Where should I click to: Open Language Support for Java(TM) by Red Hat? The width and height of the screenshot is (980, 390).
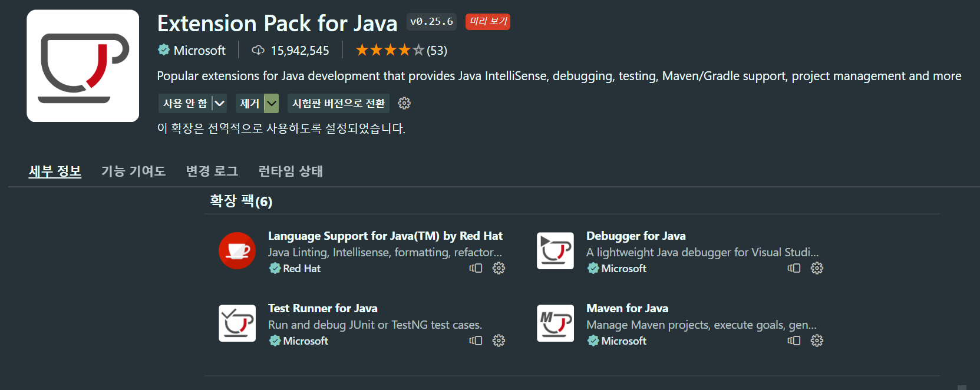tap(385, 236)
